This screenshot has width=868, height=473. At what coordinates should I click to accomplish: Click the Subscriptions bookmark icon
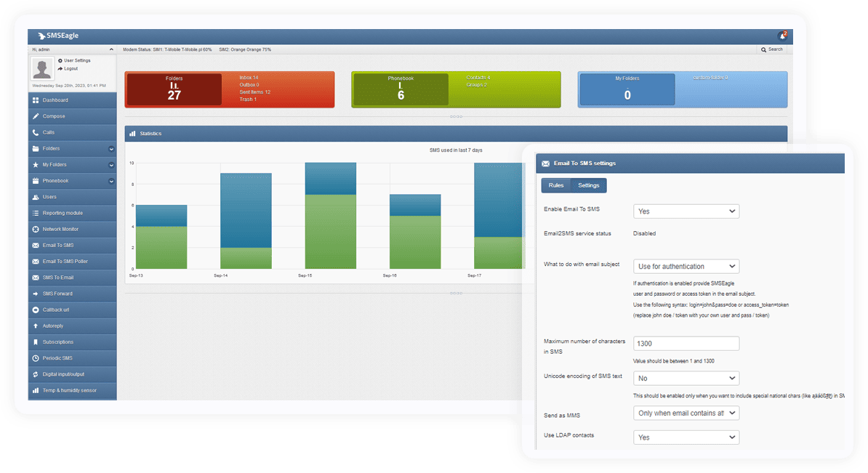coord(36,342)
